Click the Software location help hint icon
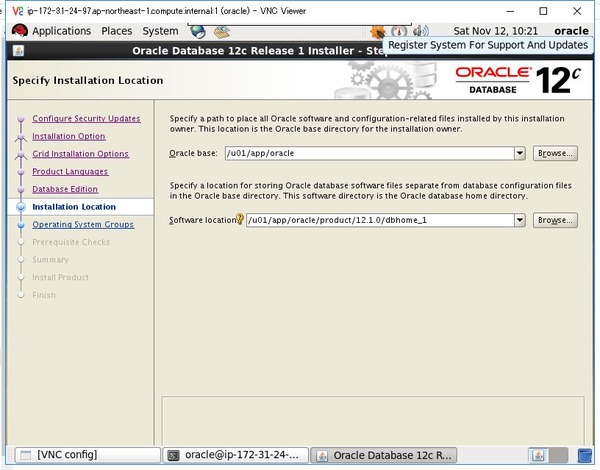Image resolution: width=600 pixels, height=470 pixels. tap(240, 219)
